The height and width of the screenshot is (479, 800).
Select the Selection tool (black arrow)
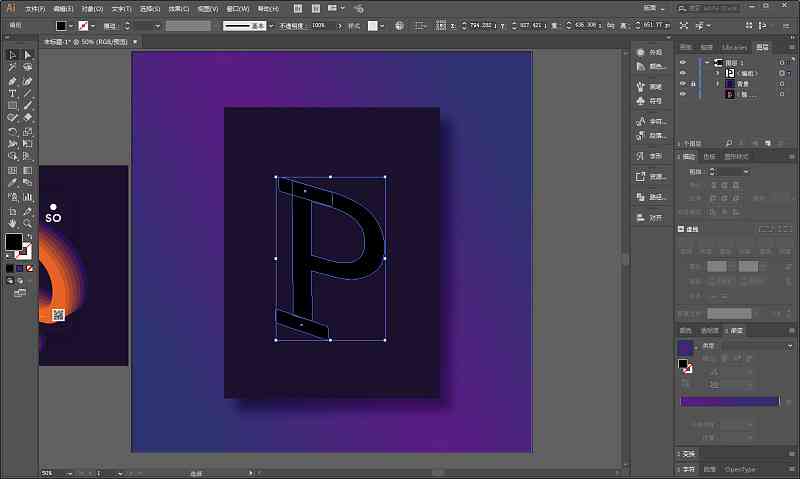(x=12, y=55)
